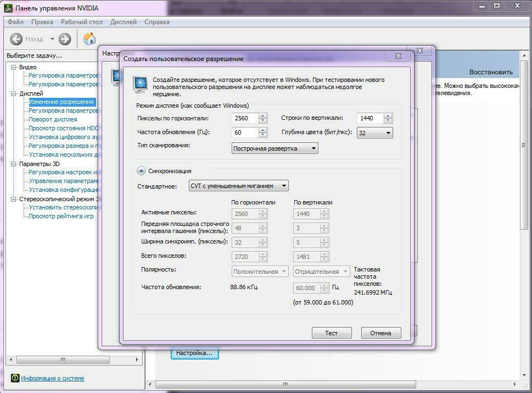Click the Back arrow icon
Viewport: 532px width, 393px height.
point(16,39)
